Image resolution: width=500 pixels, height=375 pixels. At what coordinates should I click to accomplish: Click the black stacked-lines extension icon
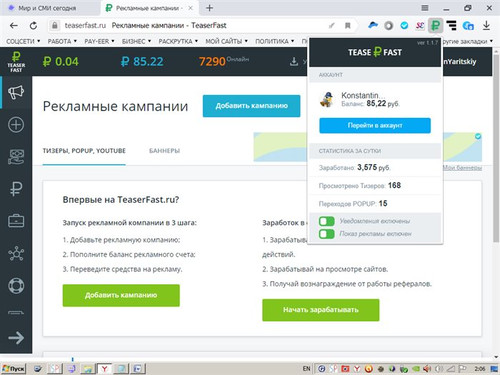[x=451, y=25]
